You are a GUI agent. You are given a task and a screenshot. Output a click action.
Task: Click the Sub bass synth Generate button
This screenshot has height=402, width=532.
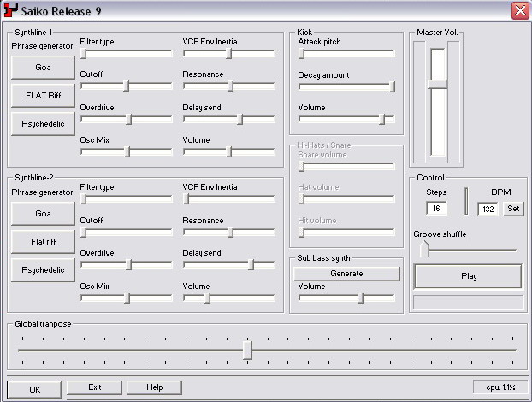pyautogui.click(x=346, y=274)
